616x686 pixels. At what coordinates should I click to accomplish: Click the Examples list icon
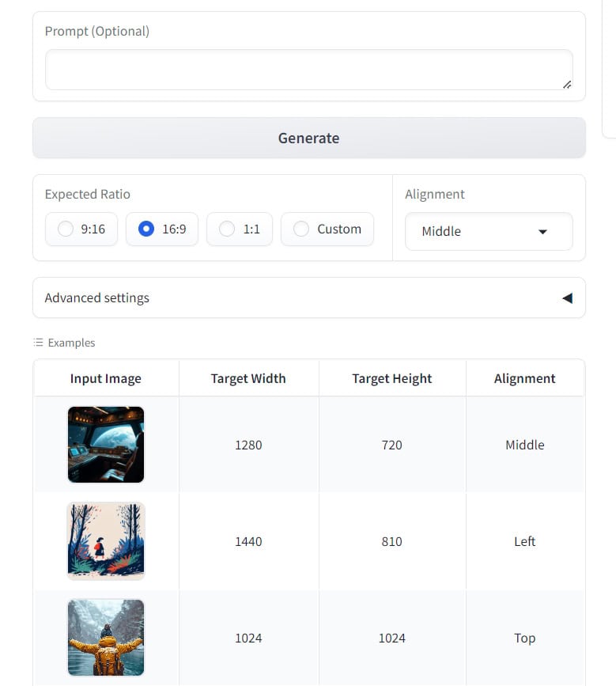38,343
